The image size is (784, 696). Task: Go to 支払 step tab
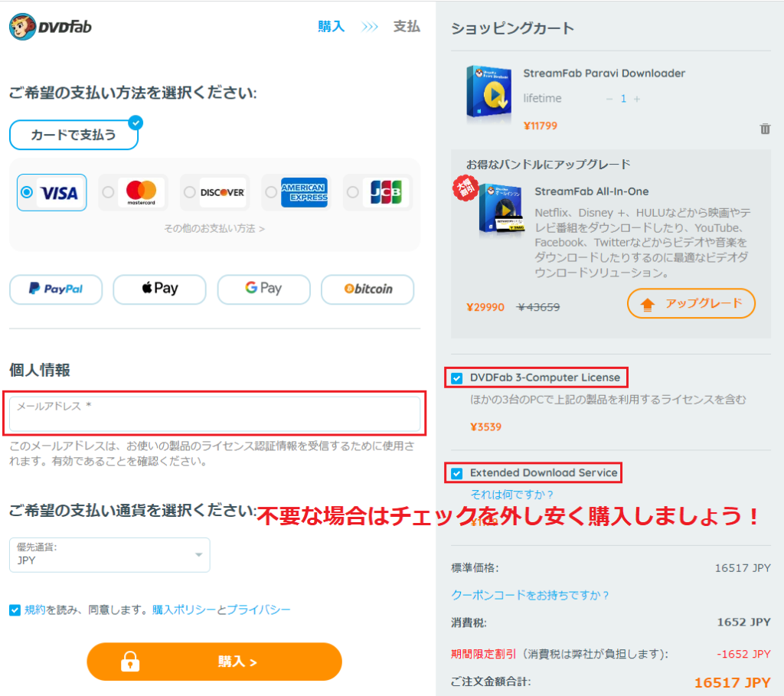tap(407, 27)
